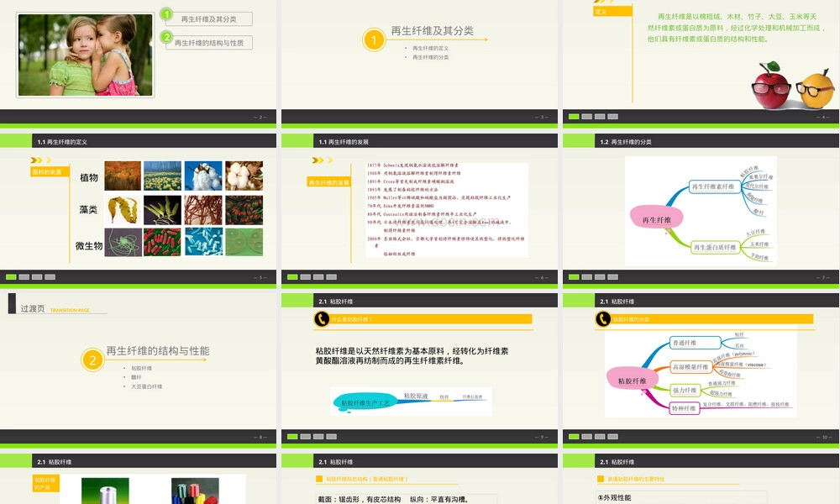The height and width of the screenshot is (504, 840).
Task: Click the 再生纤维素纤维 mind map branch
Action: [714, 187]
